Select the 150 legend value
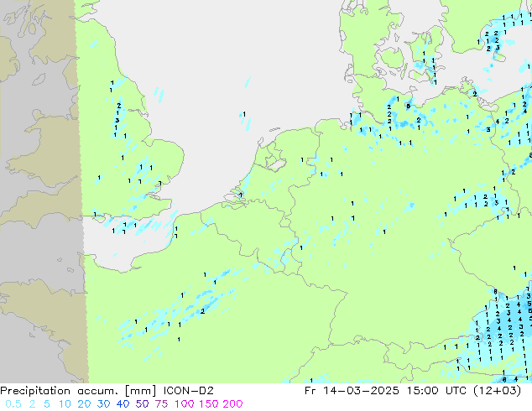Viewport: 532px width, 411px height. coord(209,404)
